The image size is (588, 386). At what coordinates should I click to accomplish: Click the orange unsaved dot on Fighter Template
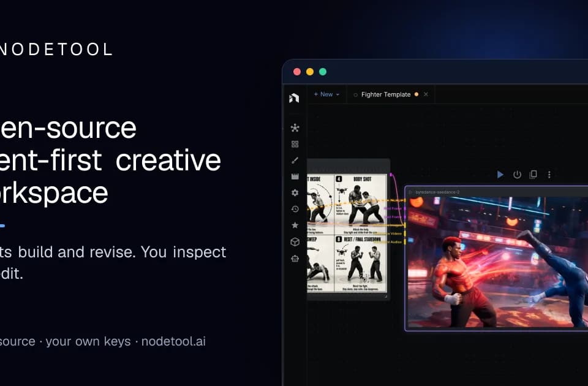pos(417,94)
